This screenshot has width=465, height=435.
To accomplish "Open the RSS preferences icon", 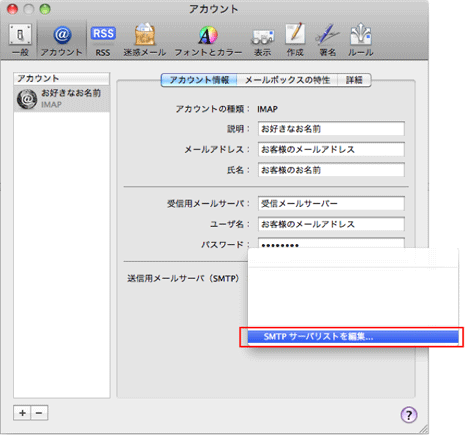I will coord(103,39).
